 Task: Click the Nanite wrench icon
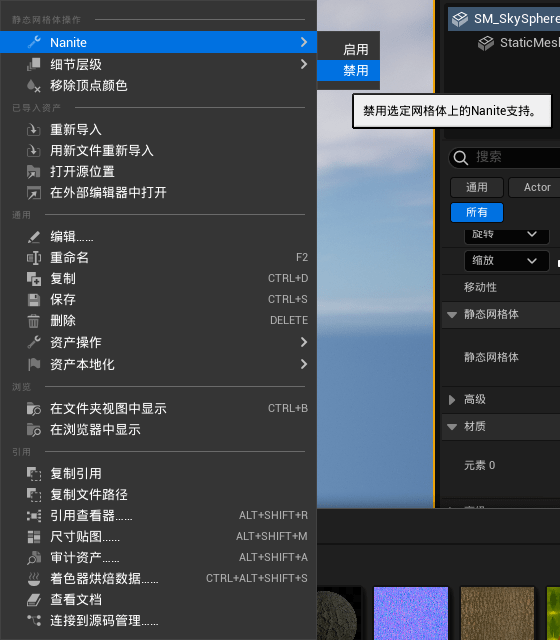34,42
